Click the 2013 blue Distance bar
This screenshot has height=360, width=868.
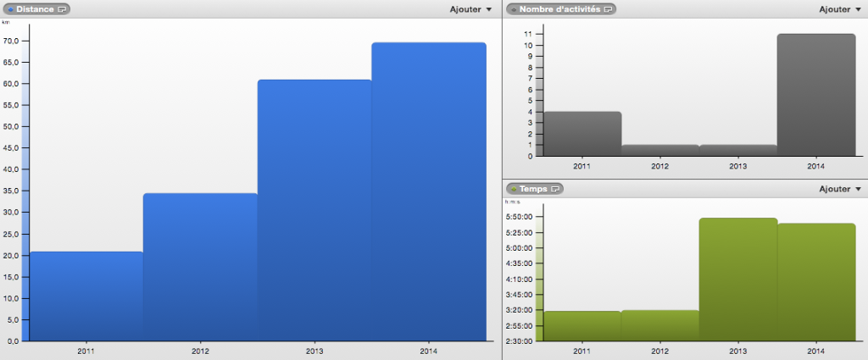point(314,210)
